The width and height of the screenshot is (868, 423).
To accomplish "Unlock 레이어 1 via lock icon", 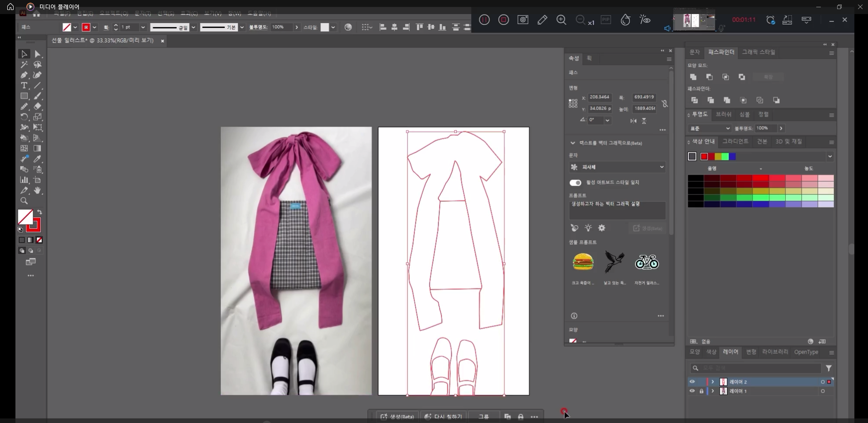I will point(701,391).
